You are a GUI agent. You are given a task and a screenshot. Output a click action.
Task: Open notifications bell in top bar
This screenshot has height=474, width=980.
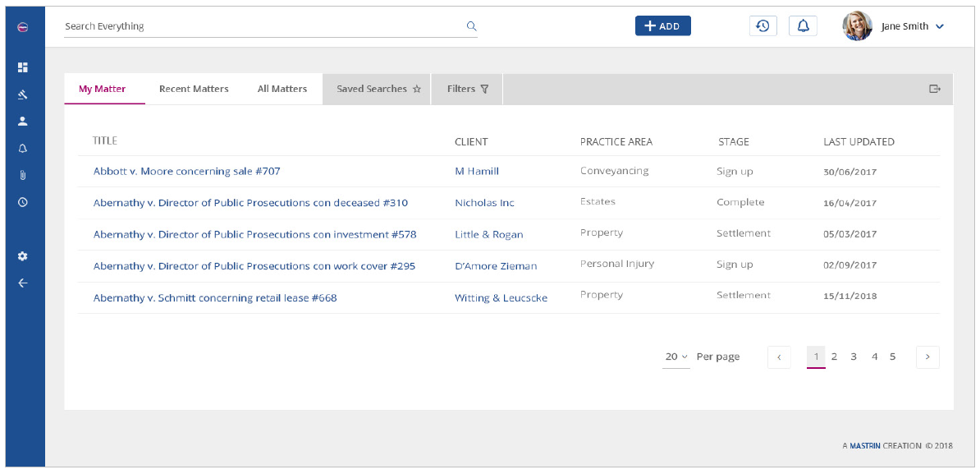tap(803, 26)
